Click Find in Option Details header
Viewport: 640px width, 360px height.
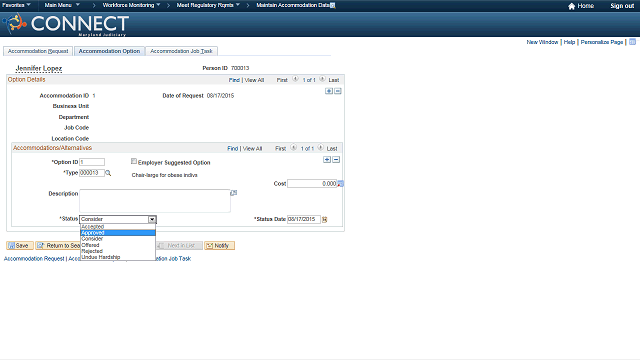pyautogui.click(x=234, y=80)
